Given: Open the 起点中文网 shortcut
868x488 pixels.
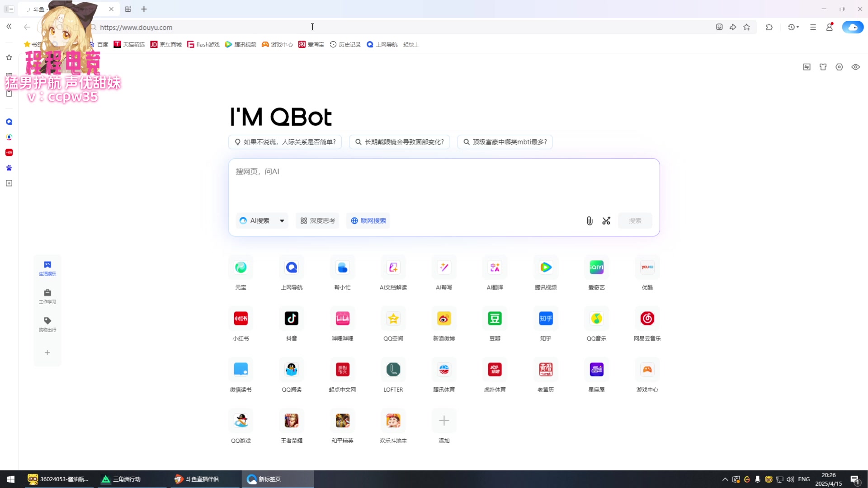Looking at the screenshot, I should (x=342, y=370).
